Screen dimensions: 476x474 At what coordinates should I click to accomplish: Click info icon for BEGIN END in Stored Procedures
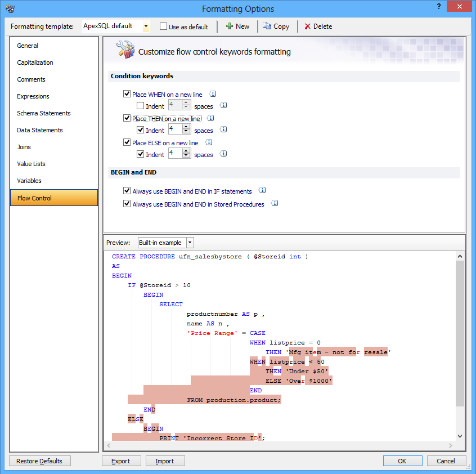point(275,203)
